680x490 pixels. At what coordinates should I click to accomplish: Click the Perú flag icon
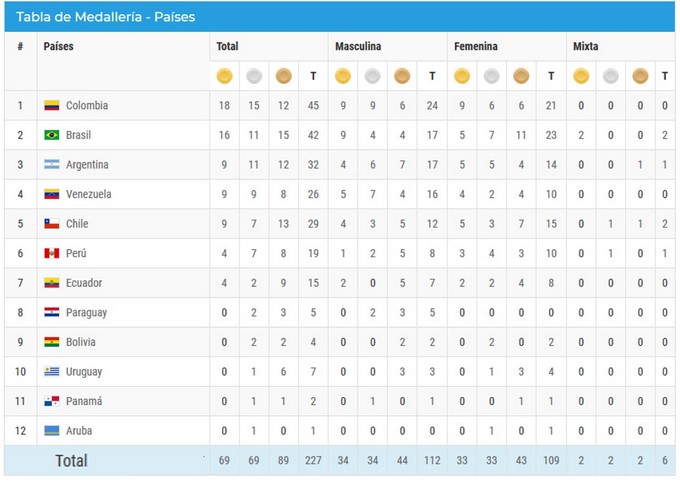[52, 253]
